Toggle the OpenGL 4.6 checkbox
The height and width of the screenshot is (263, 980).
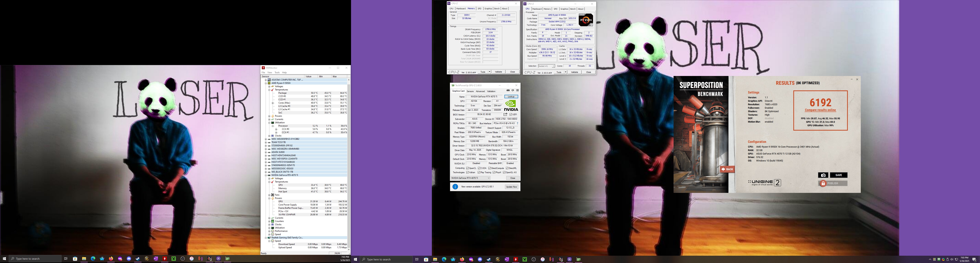[504, 173]
